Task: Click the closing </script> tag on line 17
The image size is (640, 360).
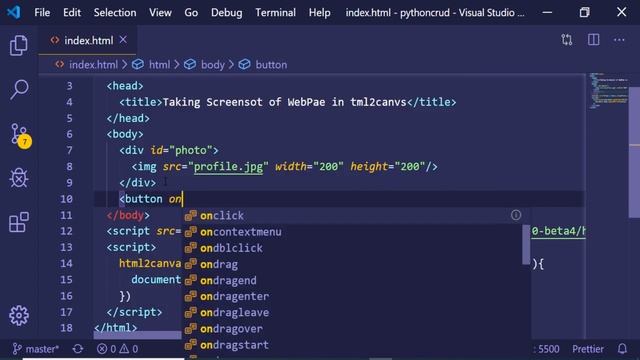Action: [x=134, y=312]
